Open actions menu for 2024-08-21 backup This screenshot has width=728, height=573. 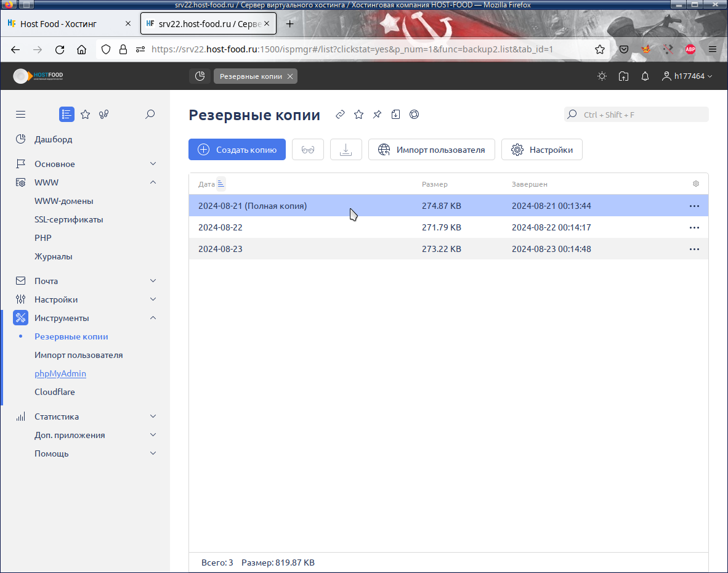click(694, 206)
